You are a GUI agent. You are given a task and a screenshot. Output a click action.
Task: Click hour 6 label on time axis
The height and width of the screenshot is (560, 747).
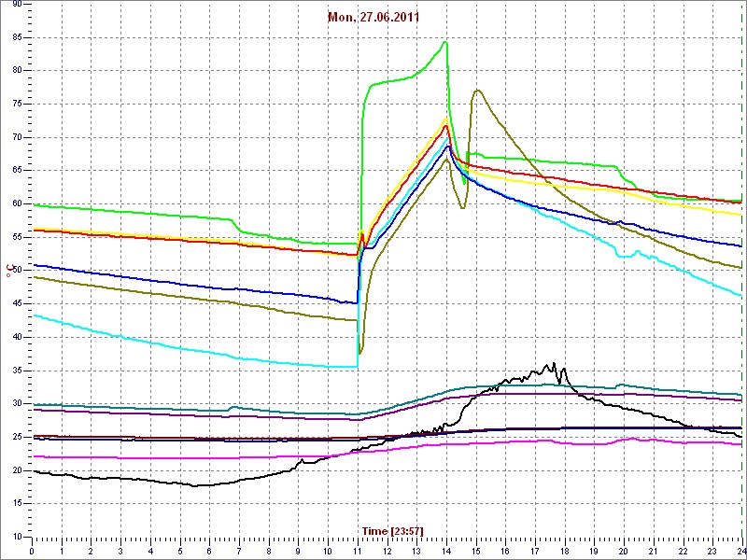coord(209,553)
